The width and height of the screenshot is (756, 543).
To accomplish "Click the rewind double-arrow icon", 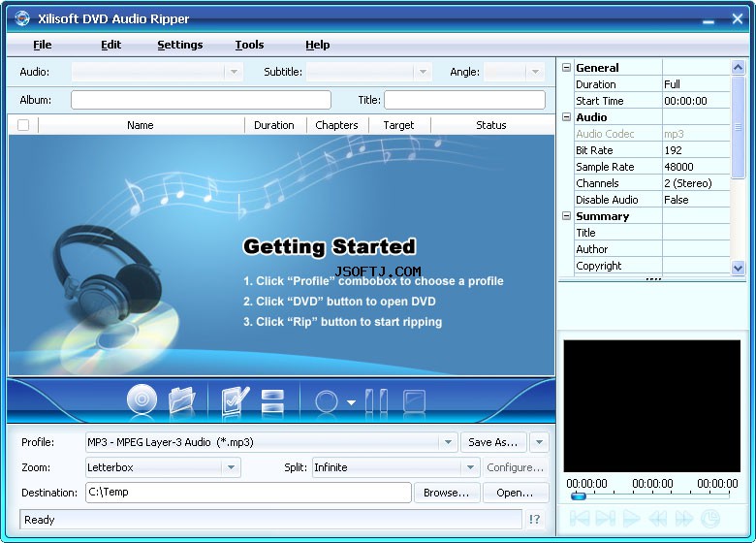I will (x=658, y=519).
